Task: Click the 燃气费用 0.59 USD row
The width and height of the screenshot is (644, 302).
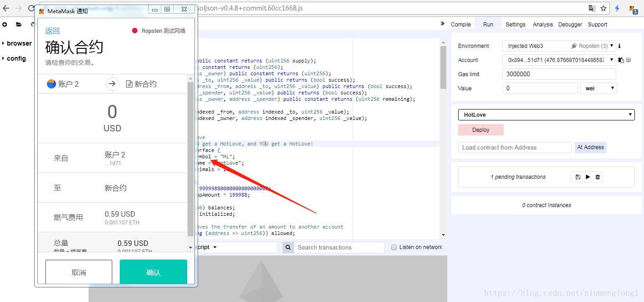Action: [112, 218]
